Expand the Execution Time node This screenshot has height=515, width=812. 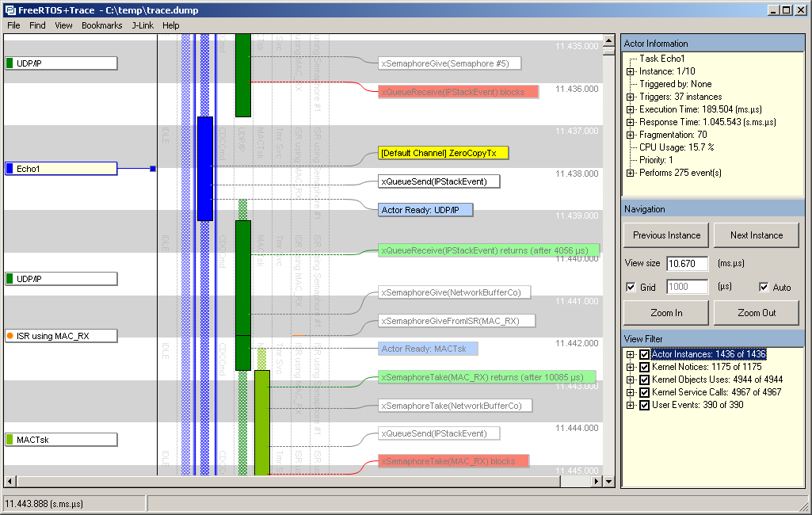pos(631,110)
